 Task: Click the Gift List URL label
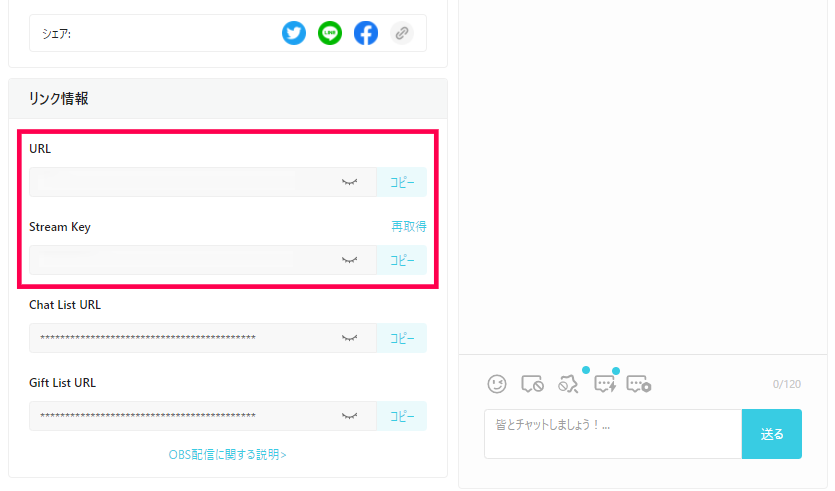point(62,383)
